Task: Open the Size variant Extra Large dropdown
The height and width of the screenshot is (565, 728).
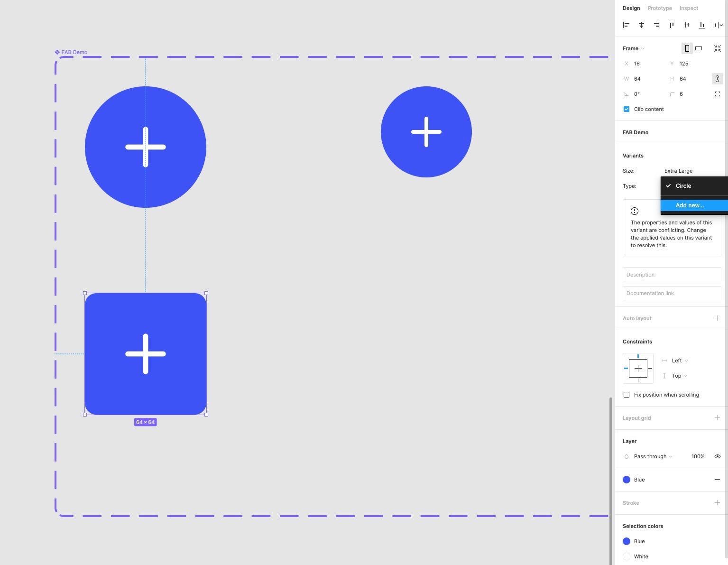Action: pyautogui.click(x=678, y=171)
